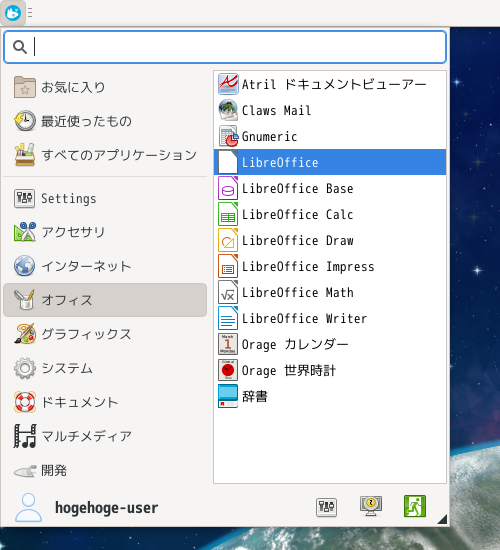Open the LibreOffice Impress presentation icon
500x550 pixels.
pos(228,266)
